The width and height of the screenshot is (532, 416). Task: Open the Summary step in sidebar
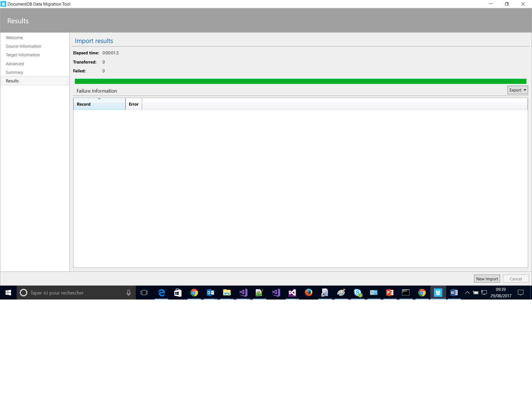pos(14,72)
